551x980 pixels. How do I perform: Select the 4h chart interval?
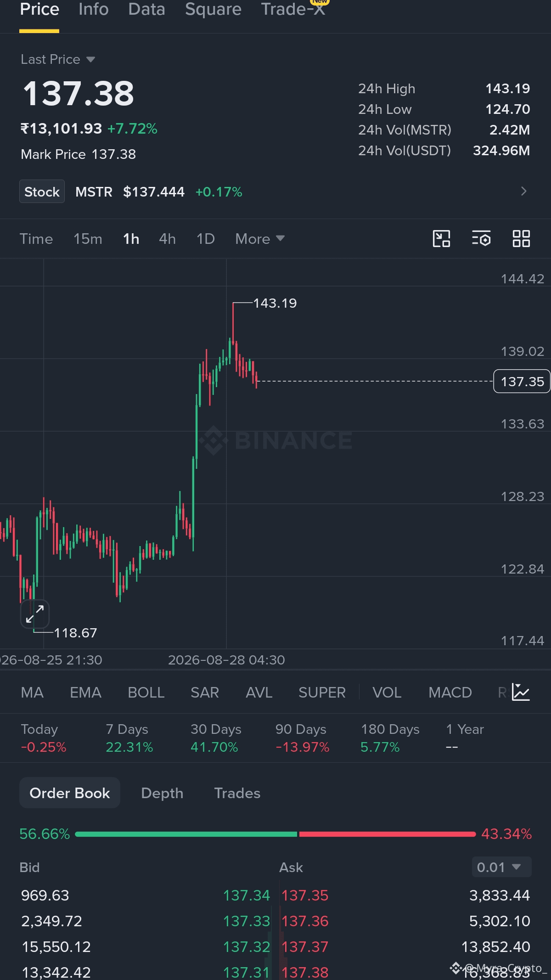coord(167,239)
